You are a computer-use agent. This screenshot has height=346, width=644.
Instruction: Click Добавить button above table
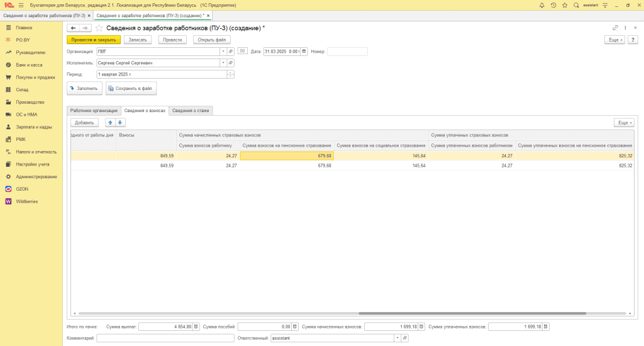85,123
